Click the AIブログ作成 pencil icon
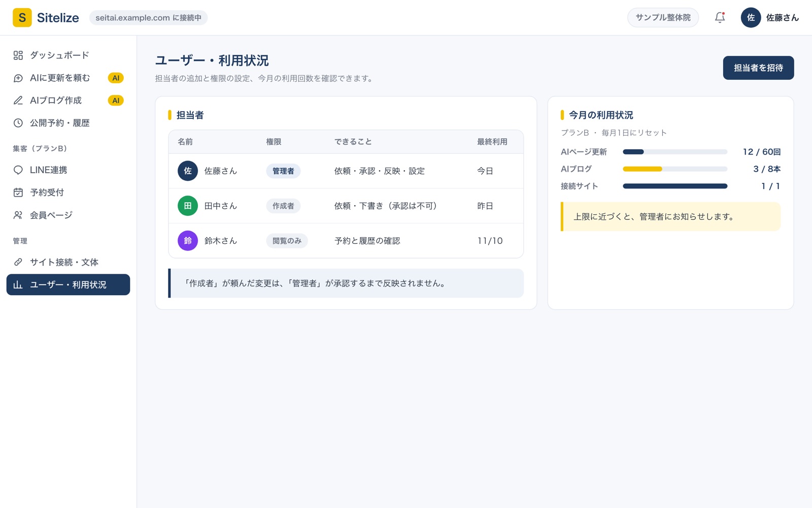 point(18,101)
